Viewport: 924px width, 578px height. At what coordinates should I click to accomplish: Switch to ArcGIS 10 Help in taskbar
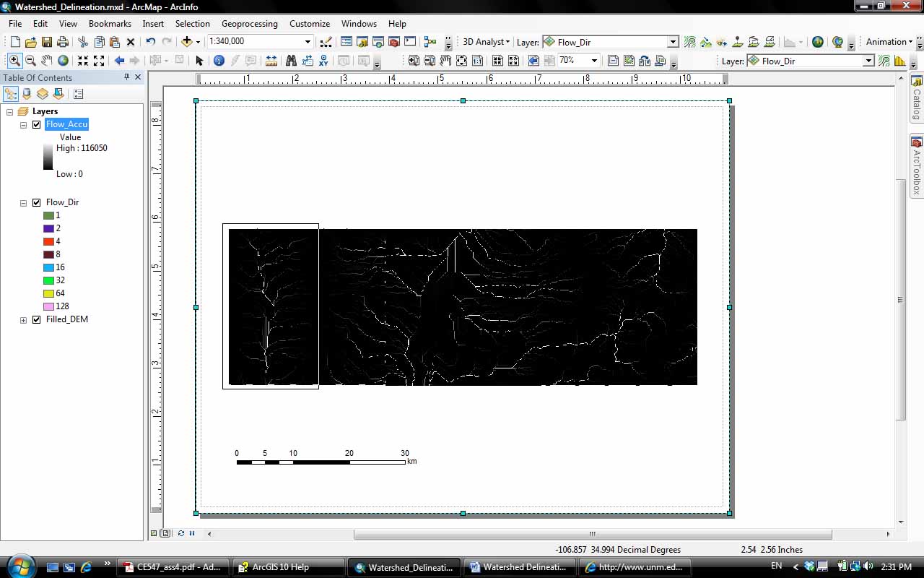(x=287, y=567)
